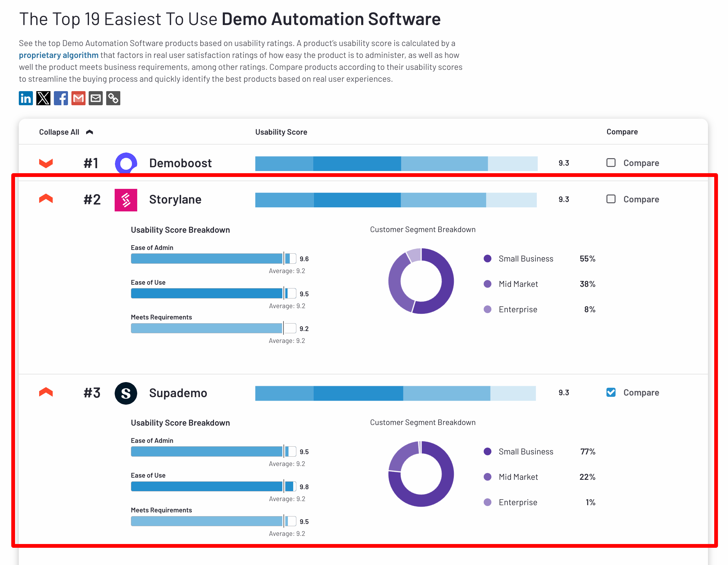Click Storylane's overall usability score bar

click(x=396, y=200)
